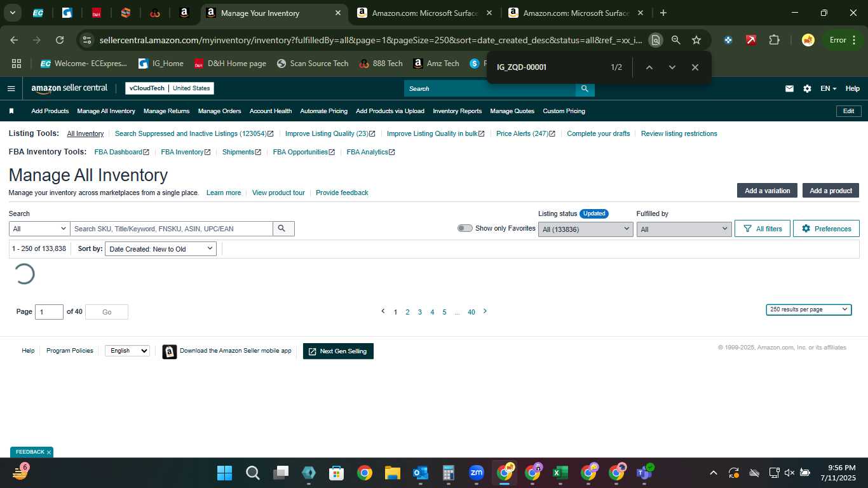
Task: Click the Page number input field
Action: (49, 312)
